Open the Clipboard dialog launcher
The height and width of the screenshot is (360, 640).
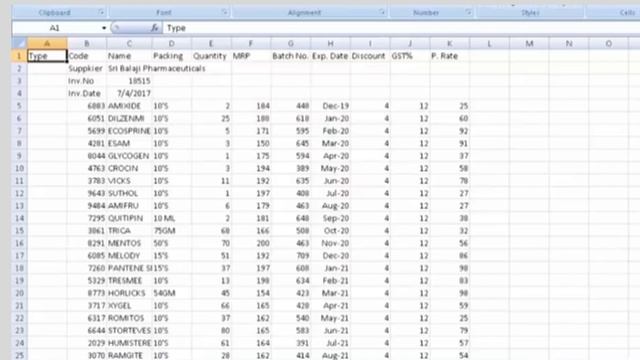coord(101,12)
